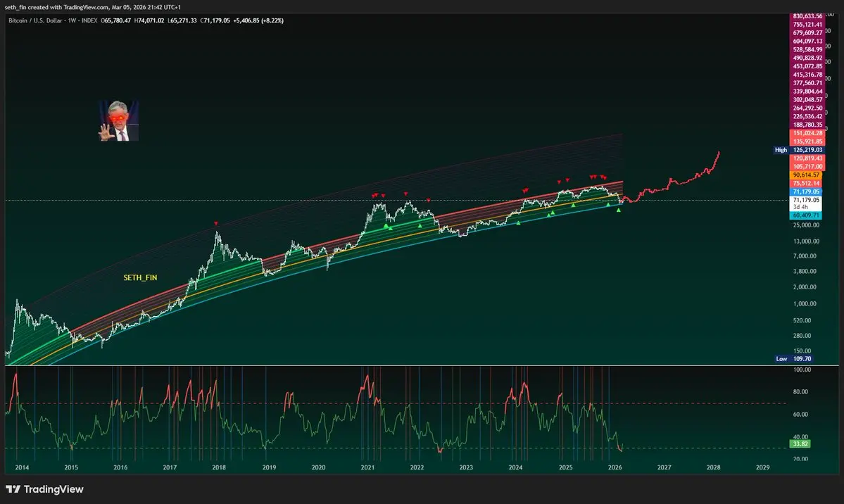Click the 302,048.57 band price label
This screenshot has width=844, height=504.
(x=807, y=100)
